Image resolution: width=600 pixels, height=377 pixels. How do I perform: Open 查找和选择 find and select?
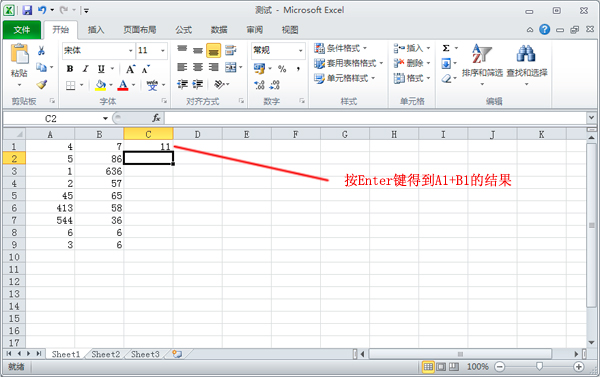[x=527, y=64]
